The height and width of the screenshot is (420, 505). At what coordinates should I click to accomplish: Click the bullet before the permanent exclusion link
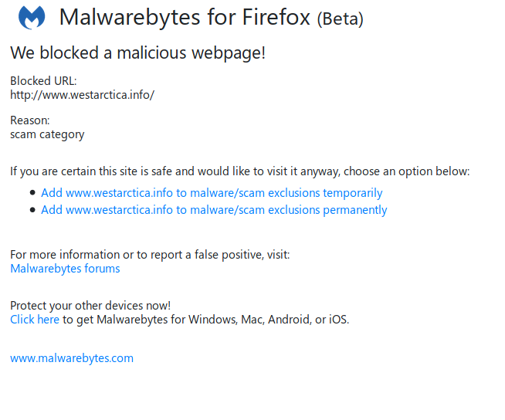[x=32, y=210]
